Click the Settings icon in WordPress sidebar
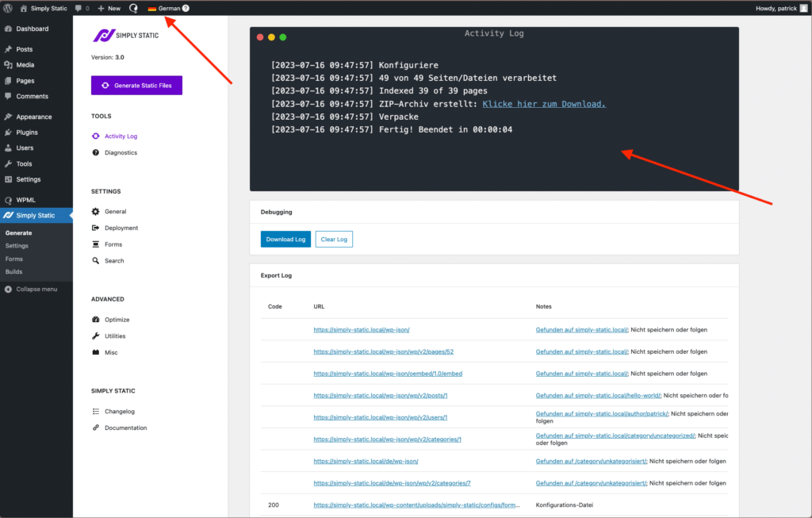 point(8,179)
